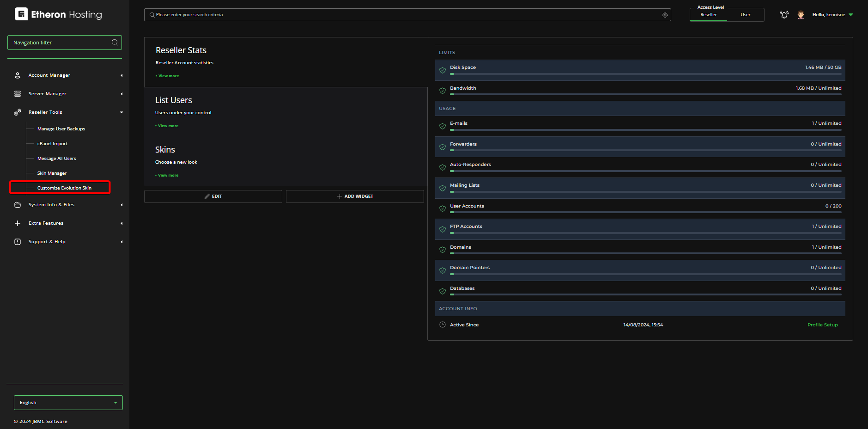Focus the Navigation filter field

pyautogui.click(x=60, y=43)
